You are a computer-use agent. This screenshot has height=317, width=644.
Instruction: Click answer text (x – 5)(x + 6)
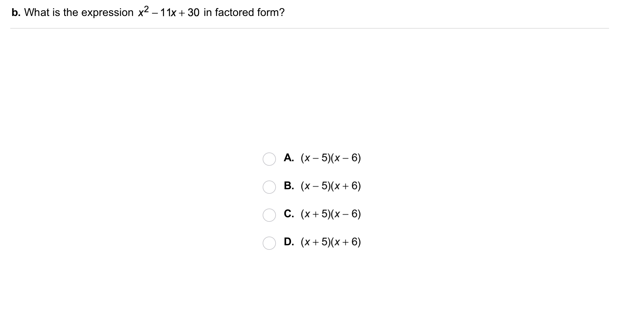331,186
